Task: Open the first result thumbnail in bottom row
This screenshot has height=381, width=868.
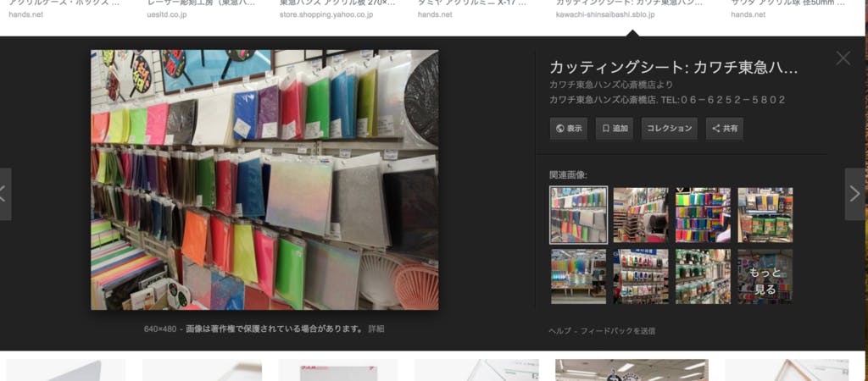Action: tap(65, 370)
